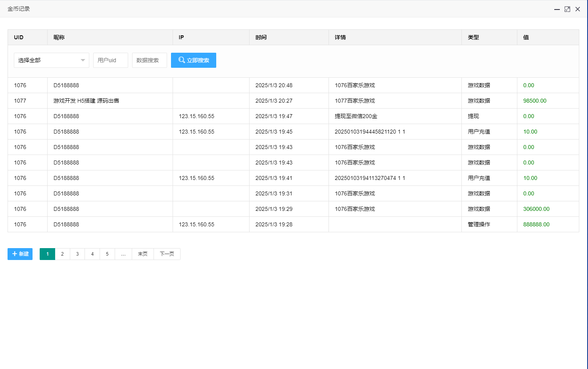This screenshot has height=369, width=588.
Task: Click inside the 用户uid input field
Action: point(110,60)
